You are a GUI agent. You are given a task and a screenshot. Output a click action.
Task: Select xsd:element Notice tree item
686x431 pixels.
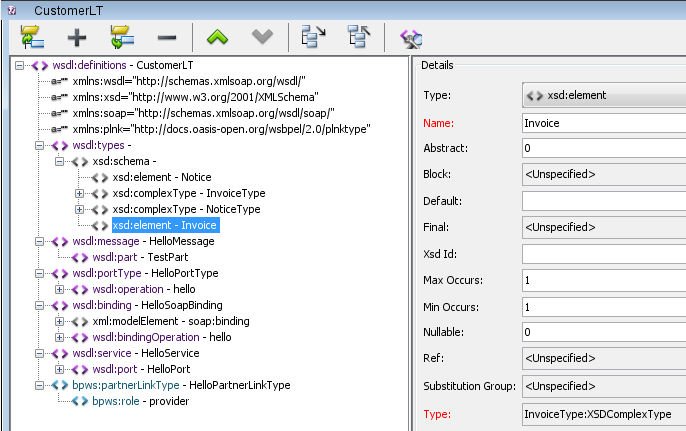coord(162,177)
